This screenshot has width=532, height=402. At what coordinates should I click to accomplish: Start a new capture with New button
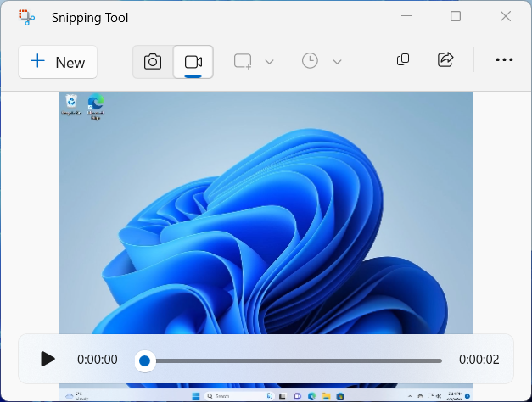58,62
